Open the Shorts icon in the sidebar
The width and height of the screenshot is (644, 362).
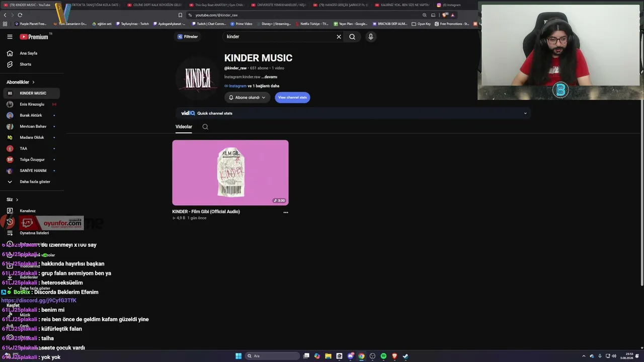pos(10,64)
